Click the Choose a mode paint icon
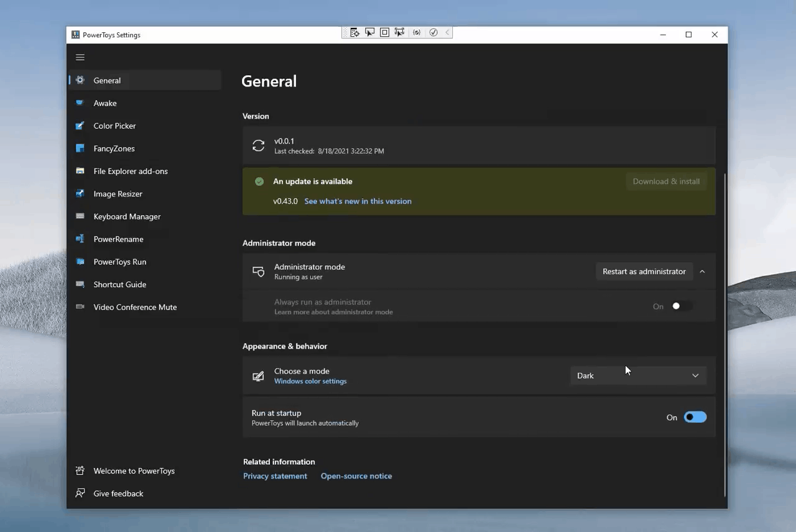 tap(258, 376)
